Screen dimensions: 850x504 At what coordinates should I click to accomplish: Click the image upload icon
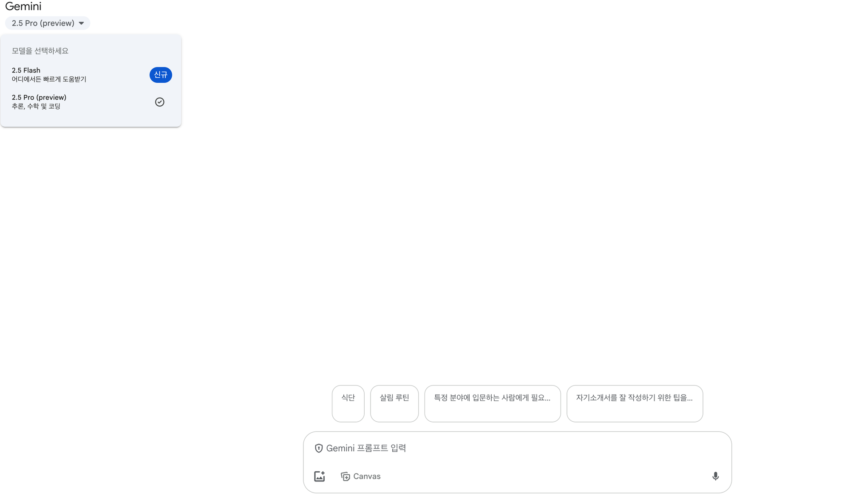(x=320, y=476)
